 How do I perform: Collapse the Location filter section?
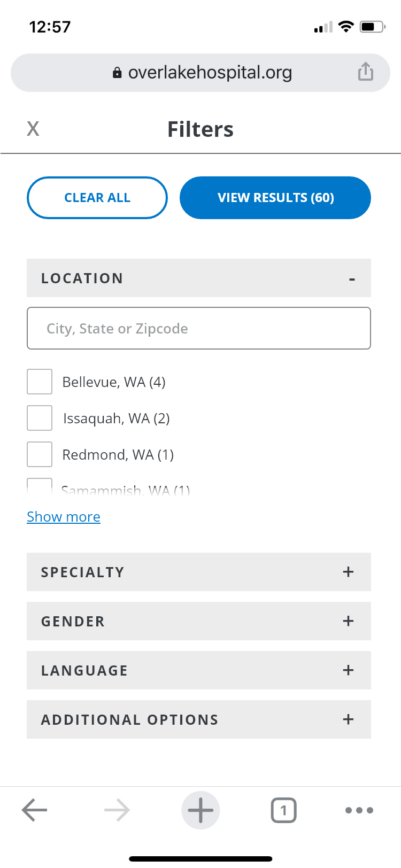tap(199, 278)
